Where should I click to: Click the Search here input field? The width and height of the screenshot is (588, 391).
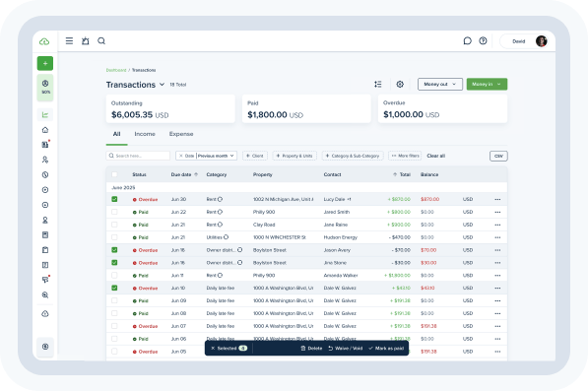pos(138,156)
